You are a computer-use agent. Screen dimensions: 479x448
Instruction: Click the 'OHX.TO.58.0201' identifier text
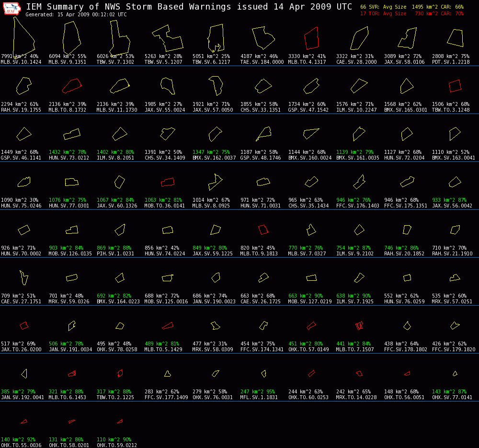click(x=69, y=445)
